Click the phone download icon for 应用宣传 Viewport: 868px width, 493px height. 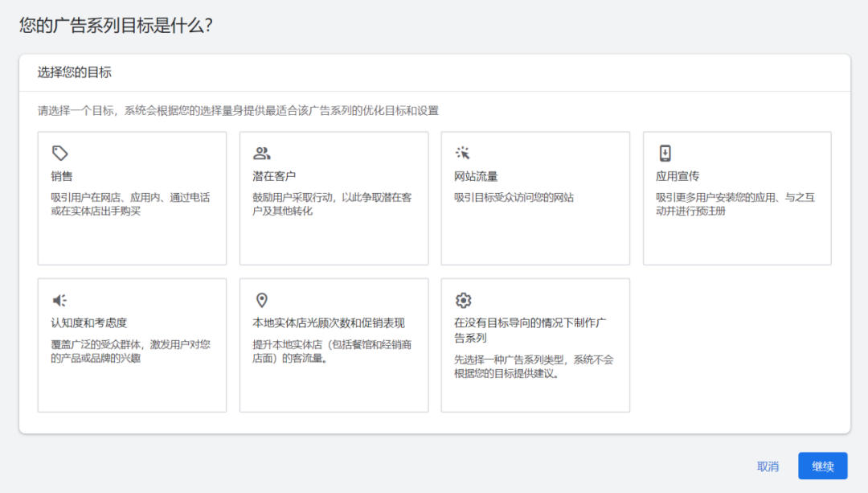[x=665, y=153]
